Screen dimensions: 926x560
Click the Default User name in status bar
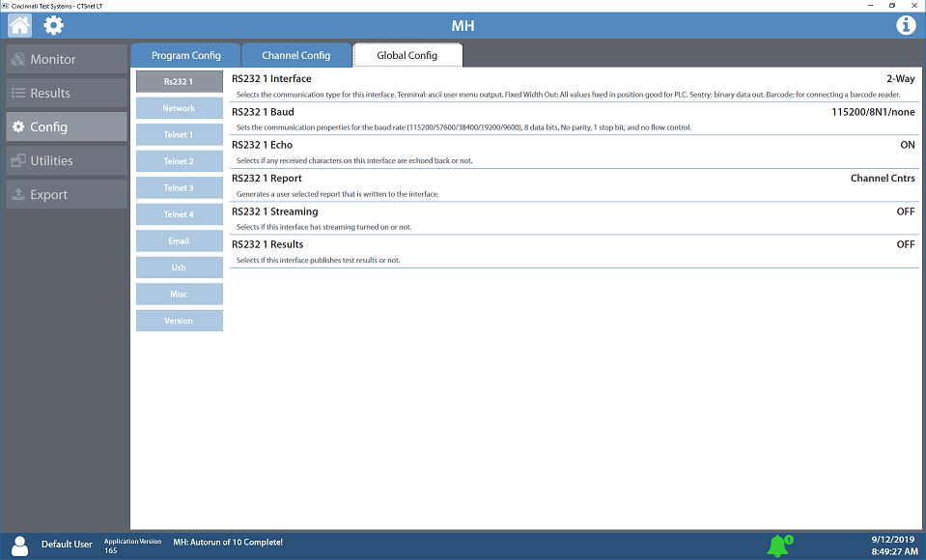(67, 544)
